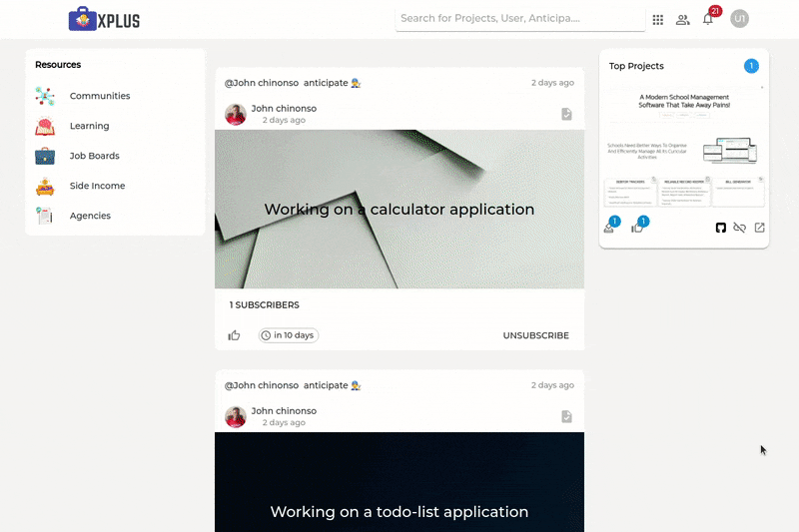Click the Communities icon

tap(45, 96)
